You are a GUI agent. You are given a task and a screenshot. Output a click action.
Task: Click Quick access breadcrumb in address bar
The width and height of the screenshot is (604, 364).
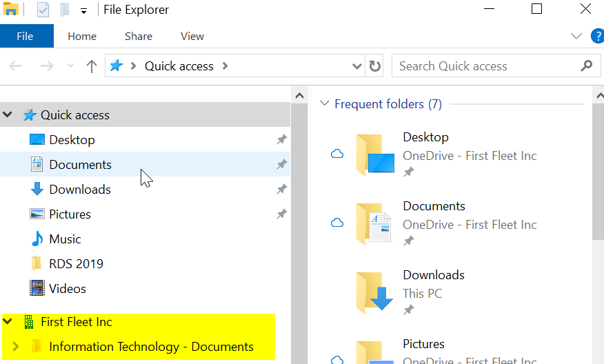click(179, 66)
